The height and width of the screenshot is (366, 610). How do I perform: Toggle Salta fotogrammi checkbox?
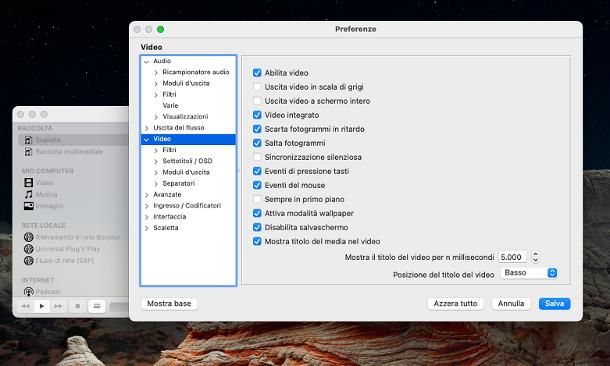coord(257,143)
